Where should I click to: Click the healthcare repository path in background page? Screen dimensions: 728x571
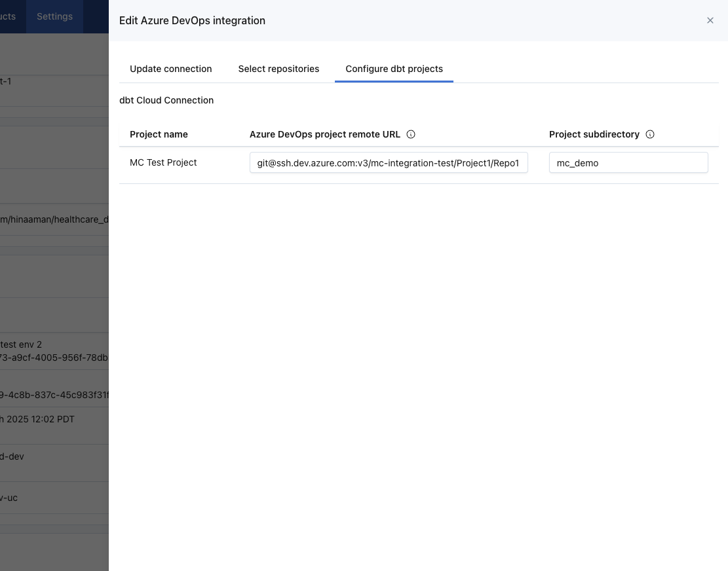click(x=54, y=219)
